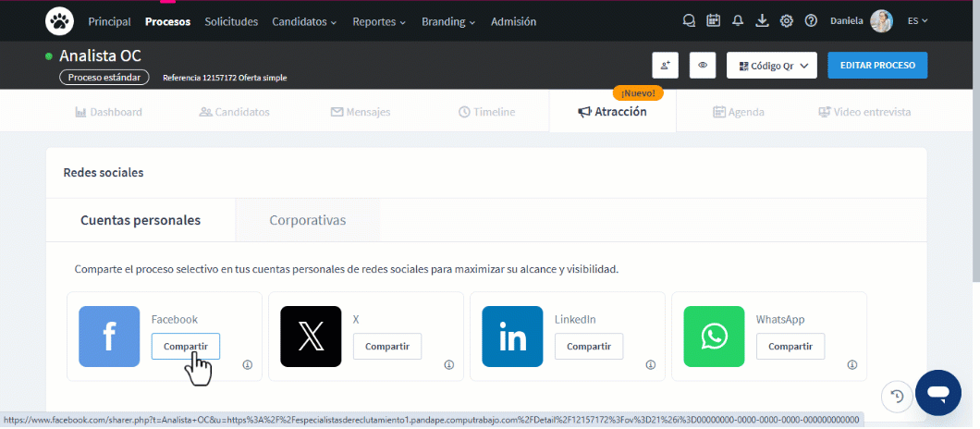Click Compartir under X
The width and height of the screenshot is (980, 429).
point(387,346)
